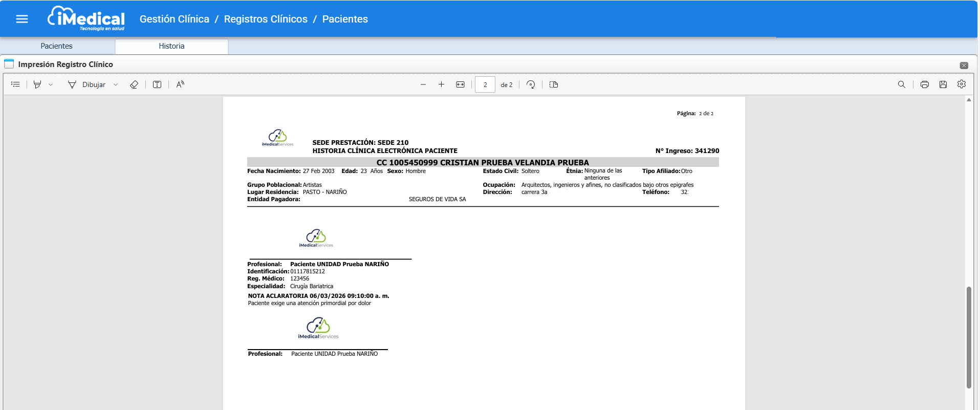Click the page number input field
Screen dimensions: 980x410
(485, 84)
